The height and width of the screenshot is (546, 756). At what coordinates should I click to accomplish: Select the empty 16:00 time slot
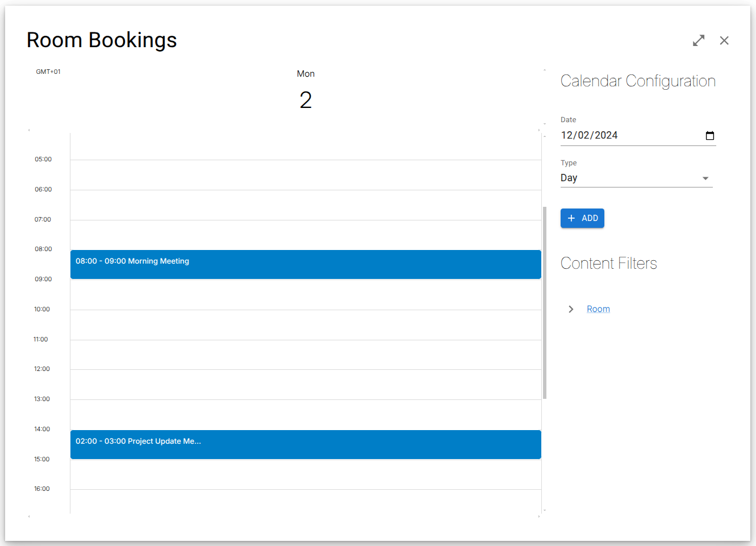pos(306,501)
